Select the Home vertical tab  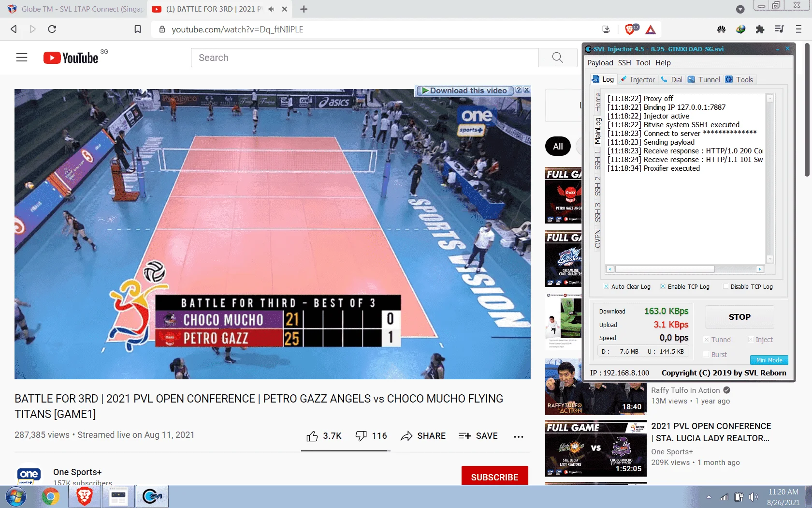pos(598,102)
